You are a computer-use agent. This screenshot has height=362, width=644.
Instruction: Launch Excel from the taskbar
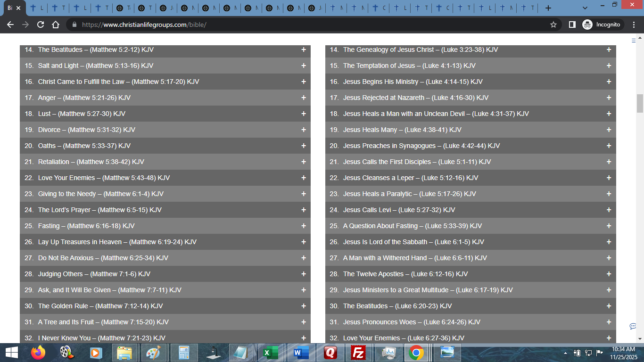click(270, 353)
